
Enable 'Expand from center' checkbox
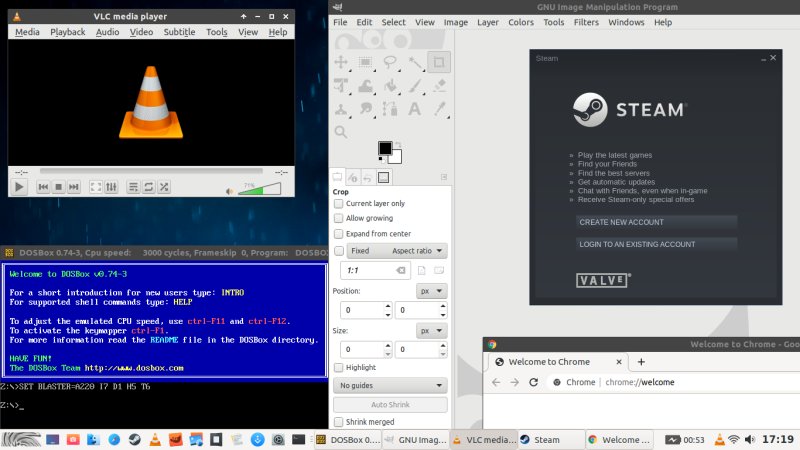click(339, 233)
